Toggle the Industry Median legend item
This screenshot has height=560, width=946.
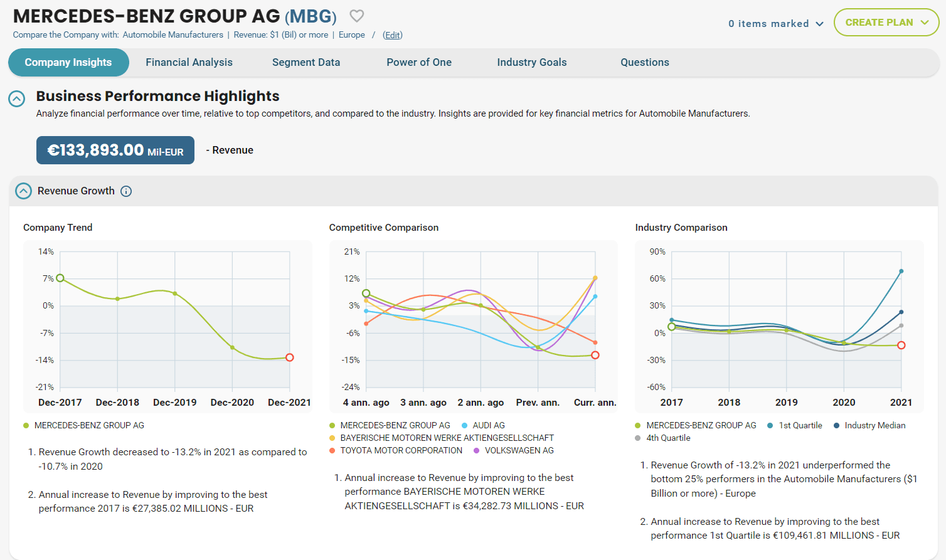874,425
